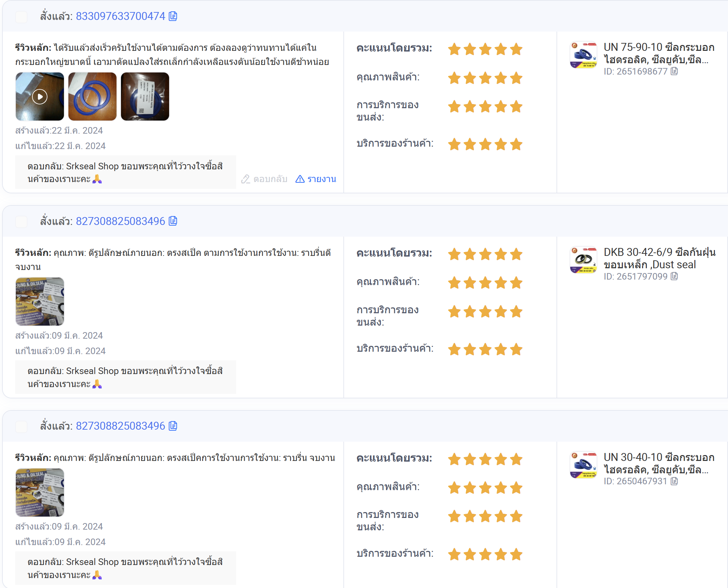The width and height of the screenshot is (728, 588).
Task: Open UN 75-90-10 product title
Action: point(659,53)
